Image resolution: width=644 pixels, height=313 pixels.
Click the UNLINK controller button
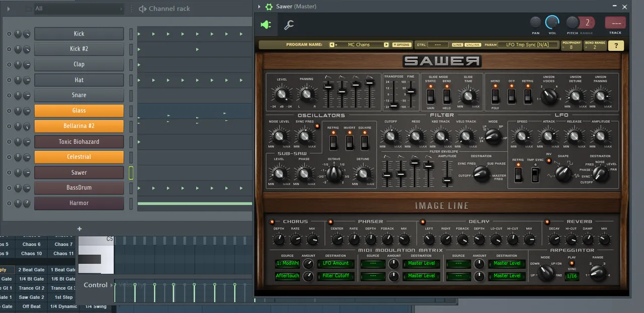(x=472, y=45)
